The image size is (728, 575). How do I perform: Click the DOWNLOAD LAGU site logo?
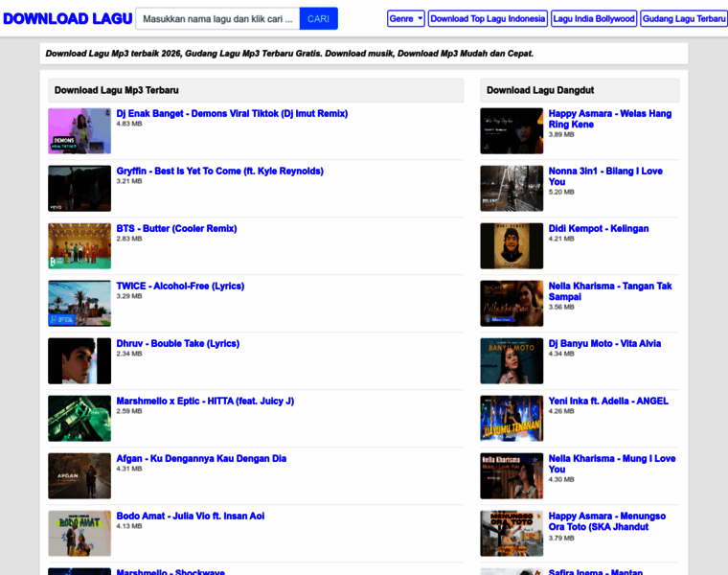coord(68,18)
